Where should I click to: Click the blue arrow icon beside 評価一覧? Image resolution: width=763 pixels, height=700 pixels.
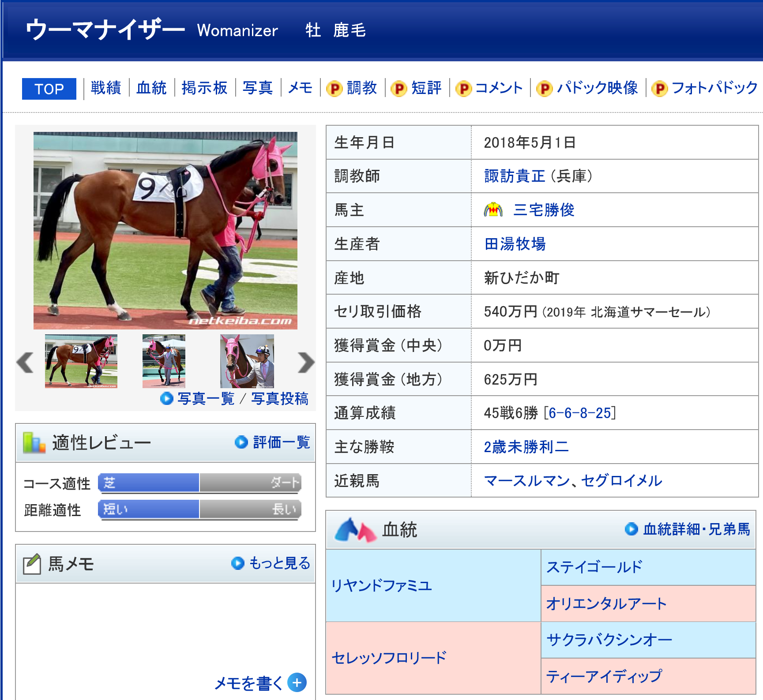click(241, 442)
